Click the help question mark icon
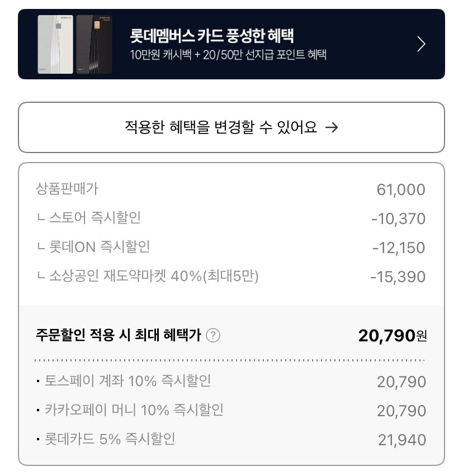Screen dimensions: 463x476 (213, 335)
